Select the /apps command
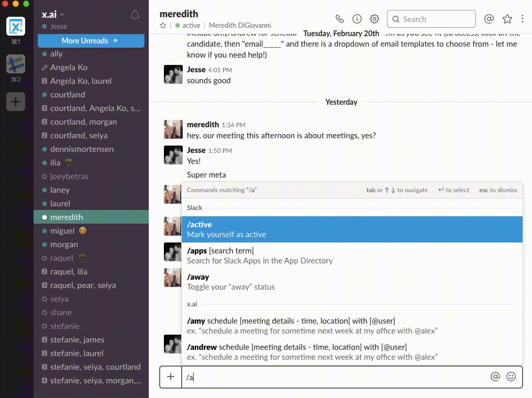The height and width of the screenshot is (398, 532). click(352, 256)
